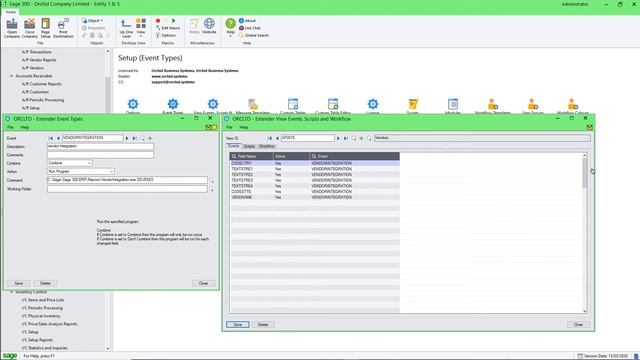Image resolution: width=640 pixels, height=360 pixels.
Task: Collapse the Inventory Control tree node
Action: [11, 292]
